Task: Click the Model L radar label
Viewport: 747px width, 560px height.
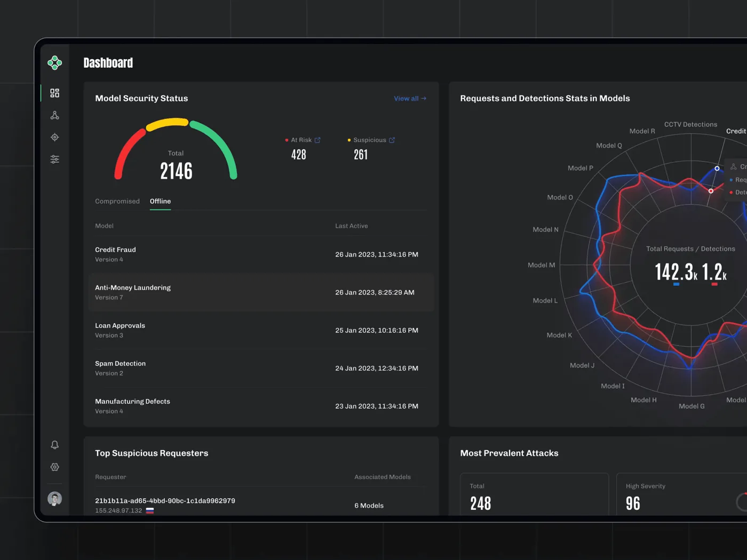Action: click(x=545, y=301)
